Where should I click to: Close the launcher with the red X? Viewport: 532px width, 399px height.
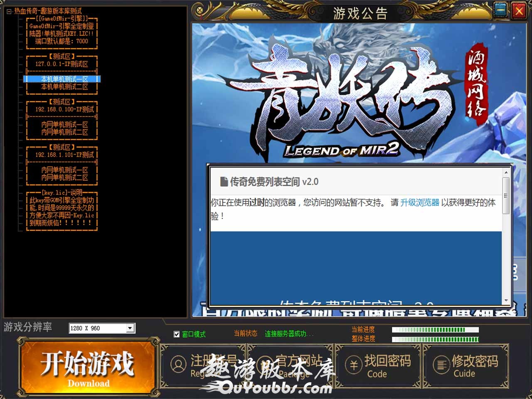(519, 10)
